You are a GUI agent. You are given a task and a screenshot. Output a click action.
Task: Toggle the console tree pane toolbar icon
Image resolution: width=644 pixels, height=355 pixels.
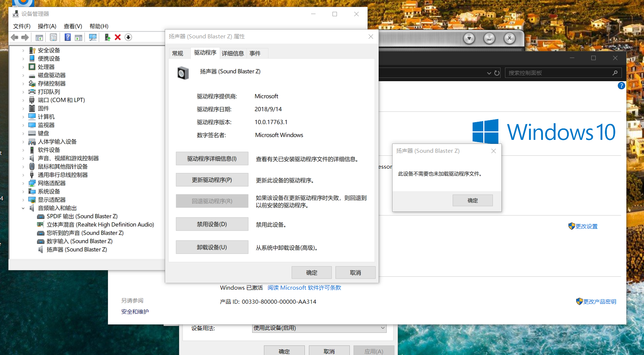39,37
